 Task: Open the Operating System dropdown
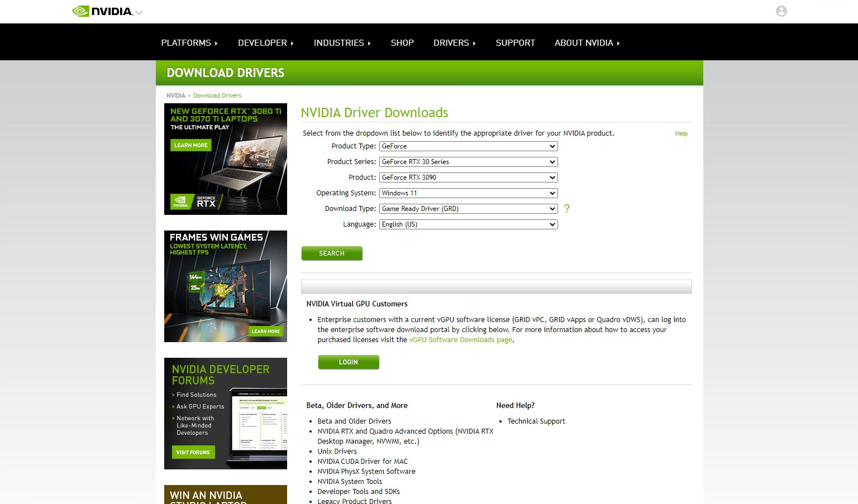pyautogui.click(x=469, y=193)
